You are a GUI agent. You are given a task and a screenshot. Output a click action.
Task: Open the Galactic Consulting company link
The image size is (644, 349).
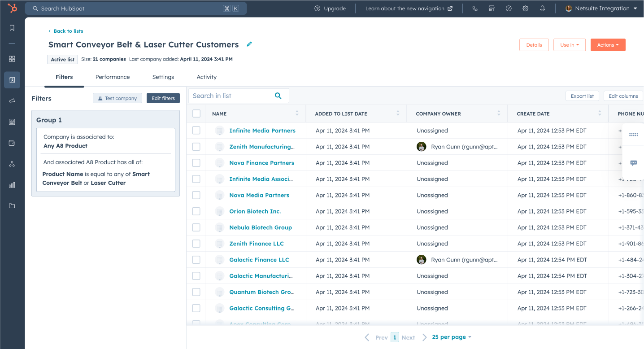coord(262,308)
